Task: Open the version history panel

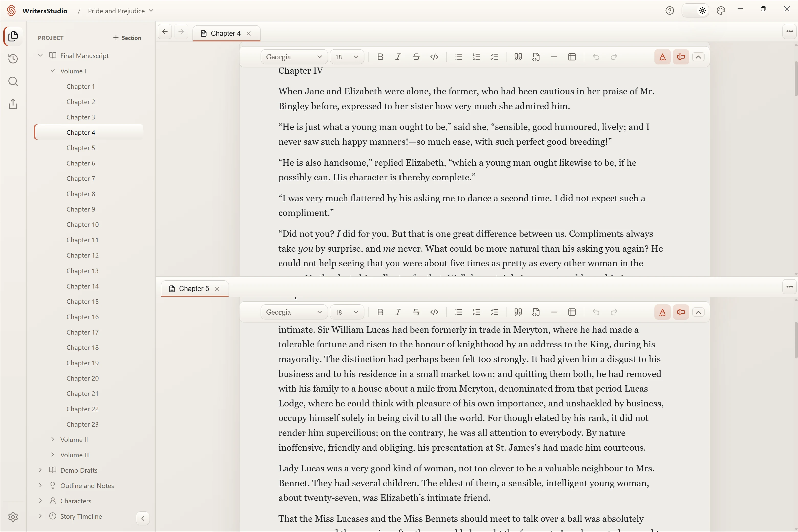Action: point(13,59)
